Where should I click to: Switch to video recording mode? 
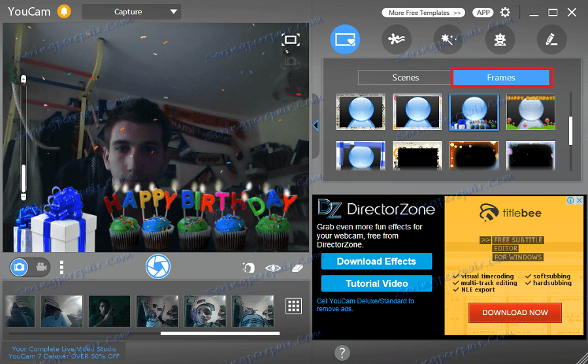tap(41, 267)
